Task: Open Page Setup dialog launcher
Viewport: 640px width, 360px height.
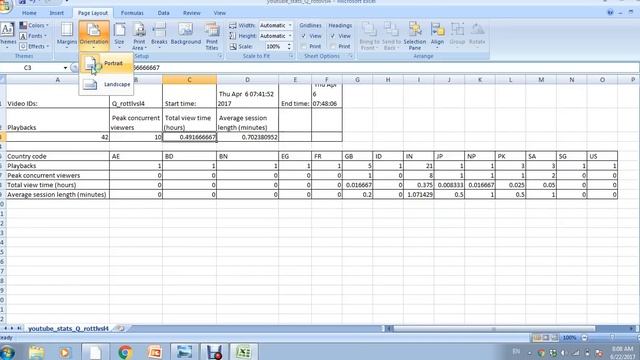Action: tap(220, 56)
